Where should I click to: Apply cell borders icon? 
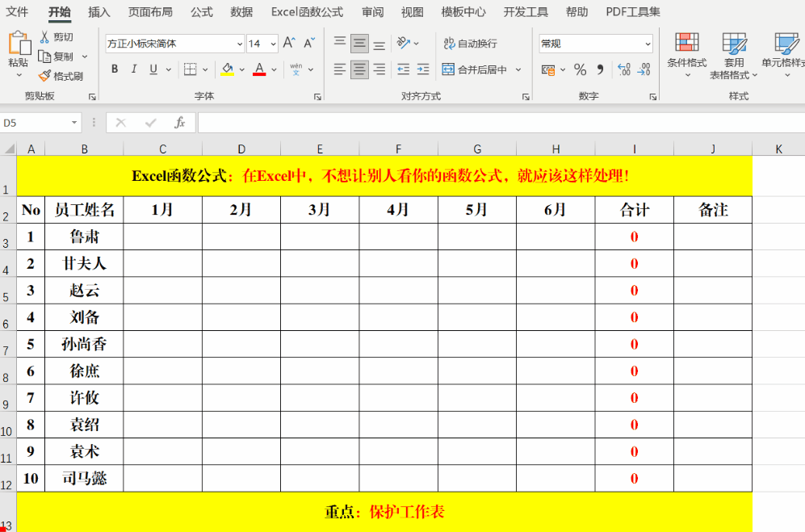[x=190, y=69]
